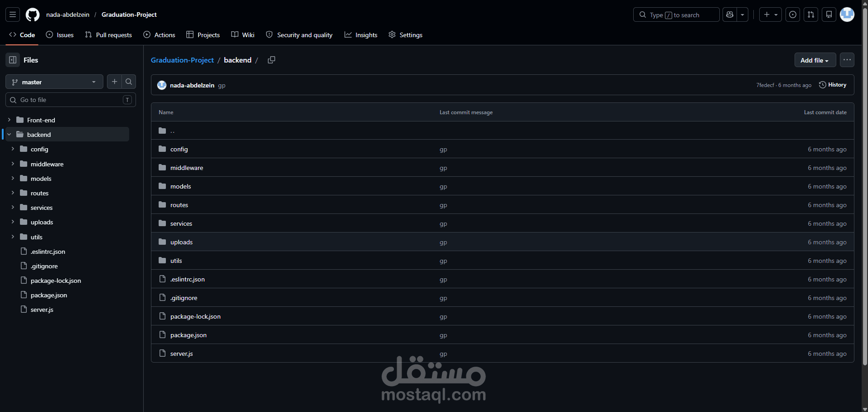
Task: Search files with the magnifier icon
Action: [x=129, y=82]
